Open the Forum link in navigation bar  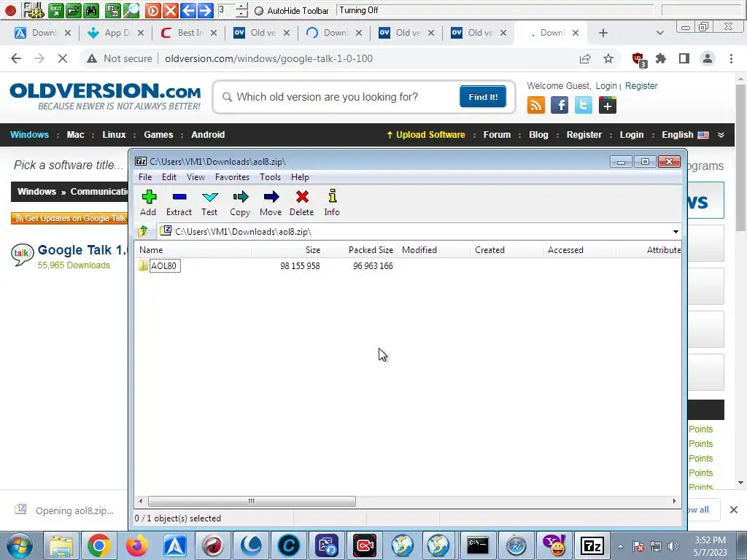(497, 135)
